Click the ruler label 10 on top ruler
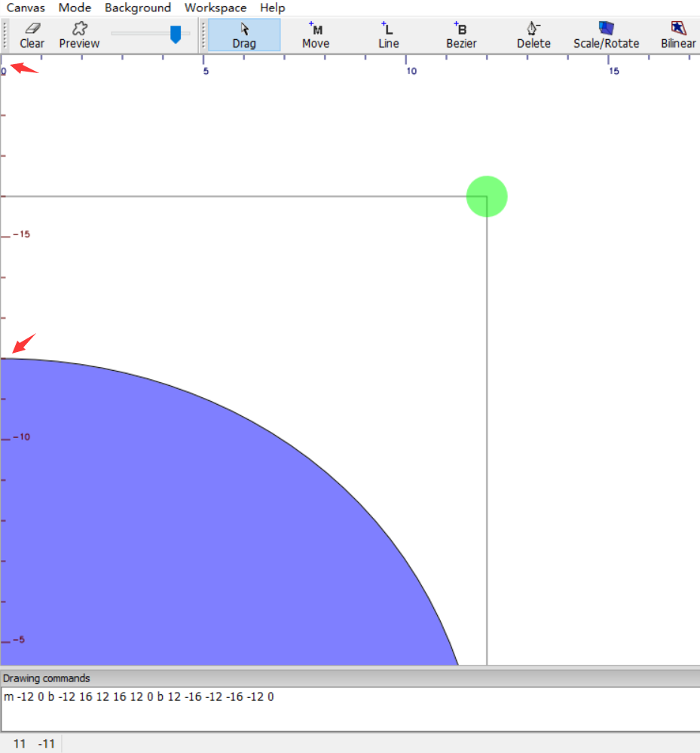 coord(411,71)
